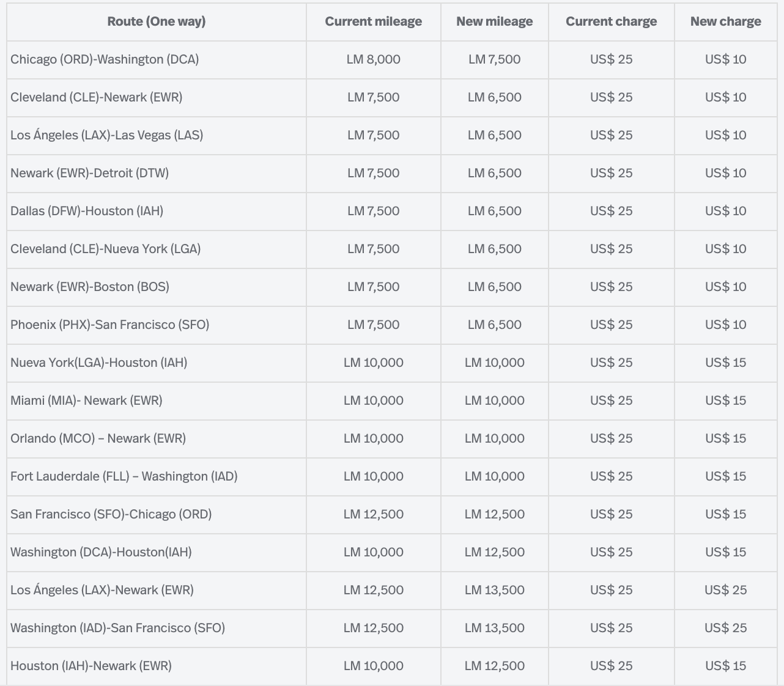This screenshot has height=686, width=784.
Task: Select the Newark (EWR)-Detroit (DTW) row
Action: point(90,174)
